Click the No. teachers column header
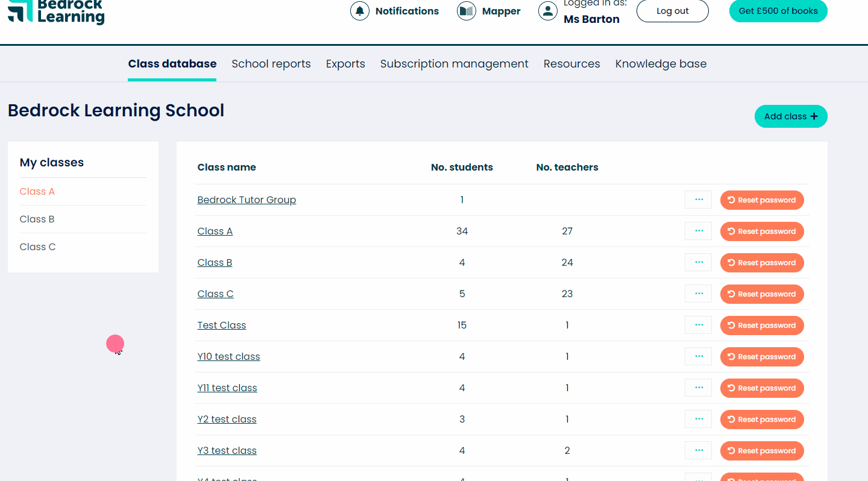868x481 pixels. (567, 168)
